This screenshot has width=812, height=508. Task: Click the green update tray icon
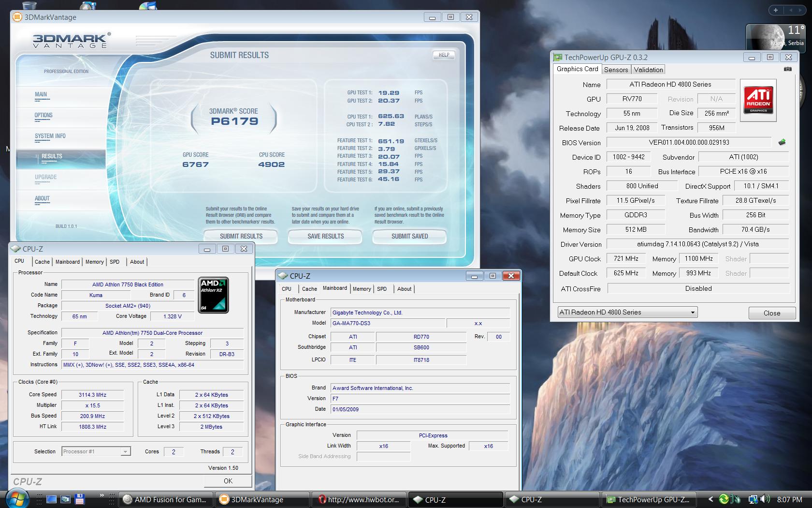[724, 499]
